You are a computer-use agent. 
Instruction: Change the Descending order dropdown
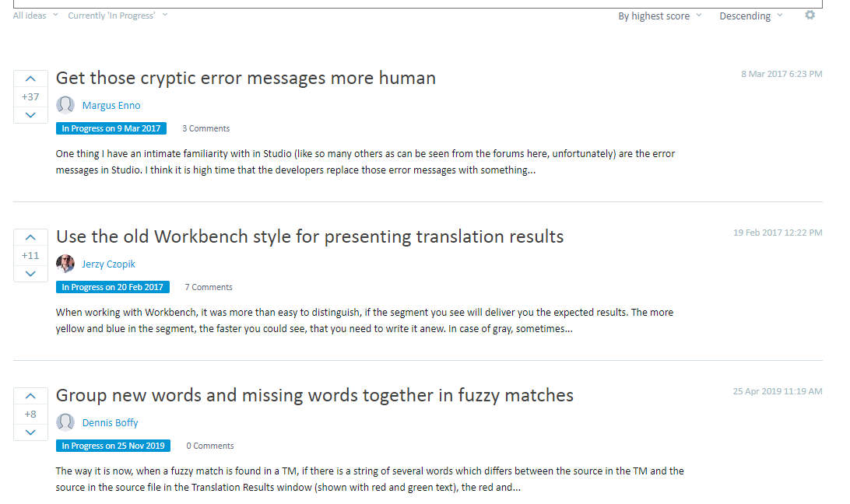coord(751,16)
